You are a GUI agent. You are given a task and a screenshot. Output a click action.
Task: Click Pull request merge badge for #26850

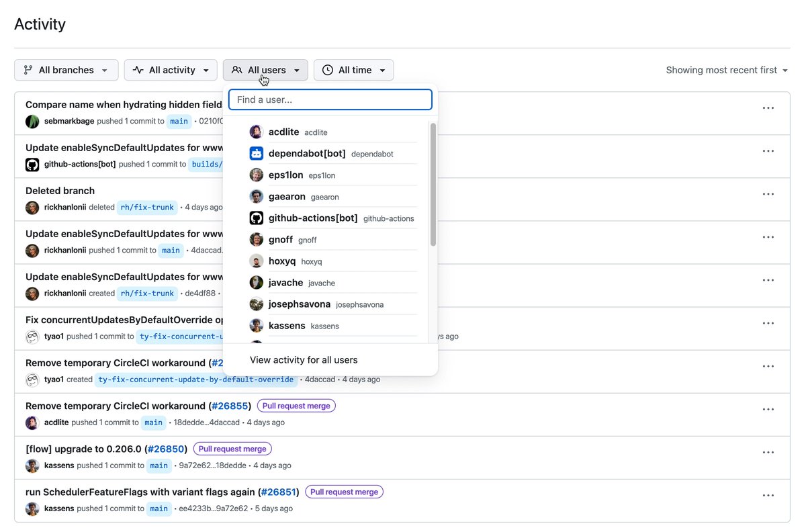click(232, 449)
